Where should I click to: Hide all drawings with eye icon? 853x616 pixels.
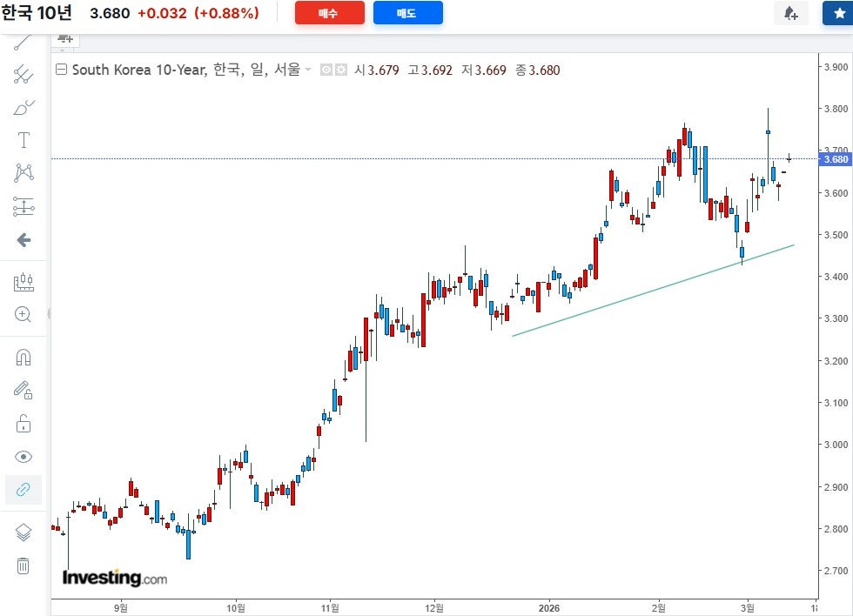point(24,457)
